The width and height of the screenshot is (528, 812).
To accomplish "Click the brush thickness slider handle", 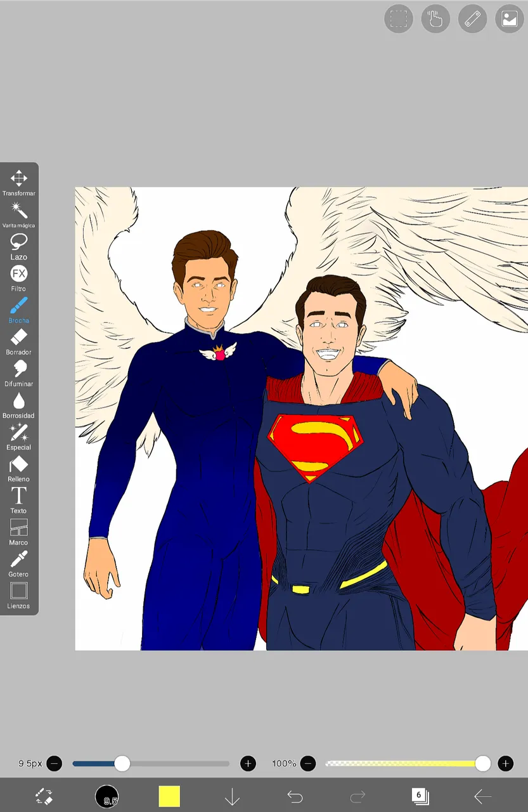I will pos(122,763).
